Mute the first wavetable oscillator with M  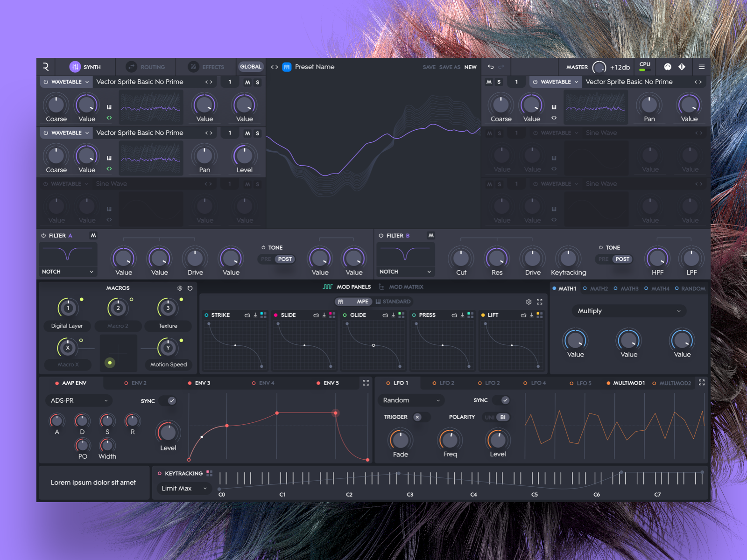click(x=247, y=82)
